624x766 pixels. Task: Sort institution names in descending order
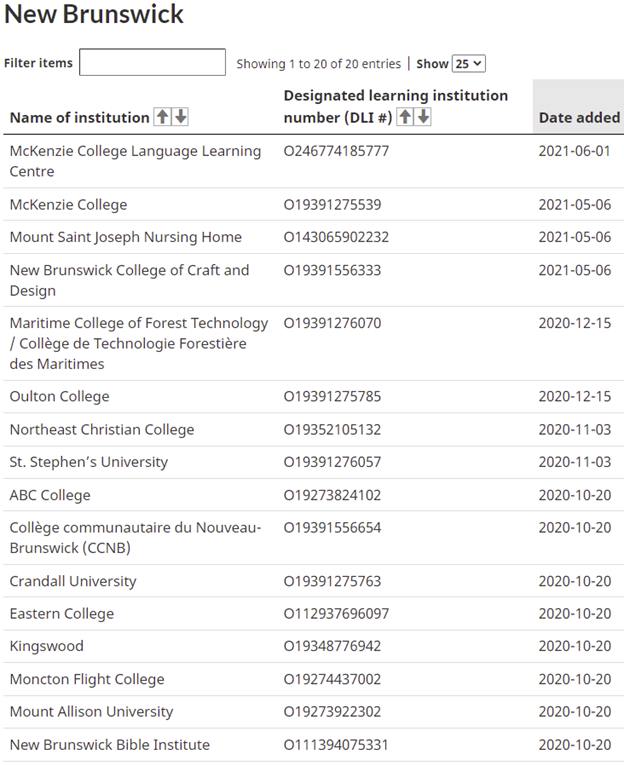(180, 117)
